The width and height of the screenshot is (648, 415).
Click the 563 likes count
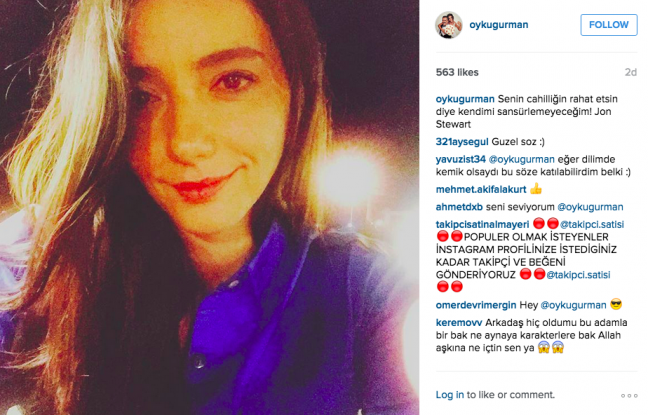(457, 72)
